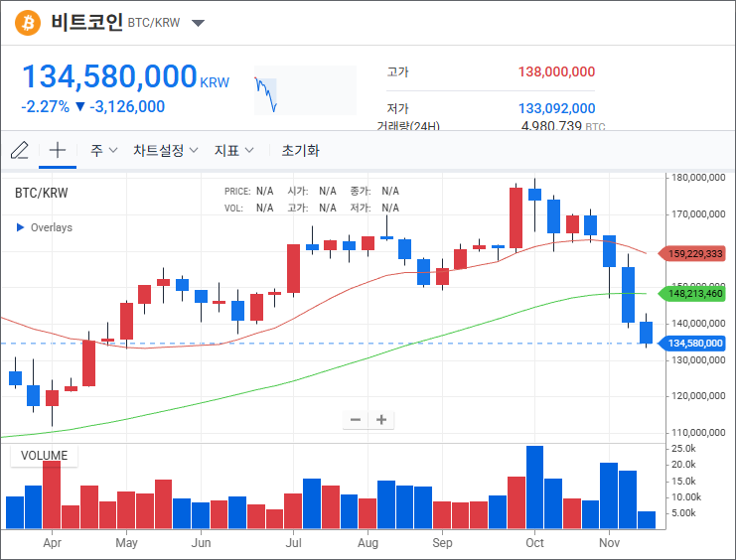Click the 비트코인 coin name title
Viewport: 736px width, 560px height.
point(86,22)
